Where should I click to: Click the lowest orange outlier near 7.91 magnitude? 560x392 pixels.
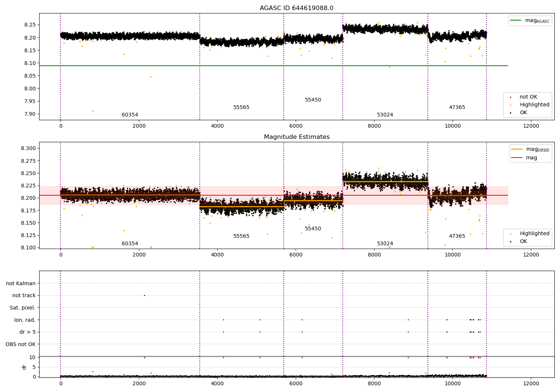coord(93,111)
